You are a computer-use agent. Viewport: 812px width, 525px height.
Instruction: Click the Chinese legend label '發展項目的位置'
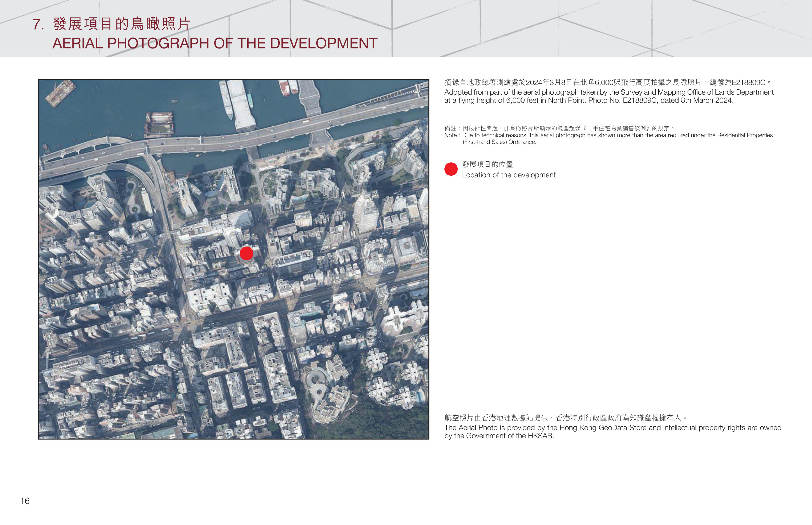coord(488,164)
